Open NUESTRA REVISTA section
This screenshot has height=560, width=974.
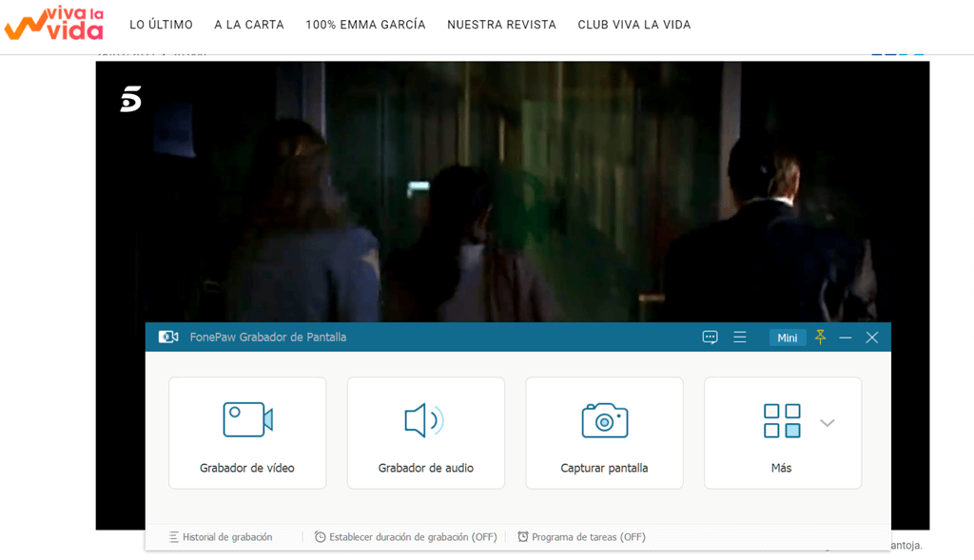[501, 25]
